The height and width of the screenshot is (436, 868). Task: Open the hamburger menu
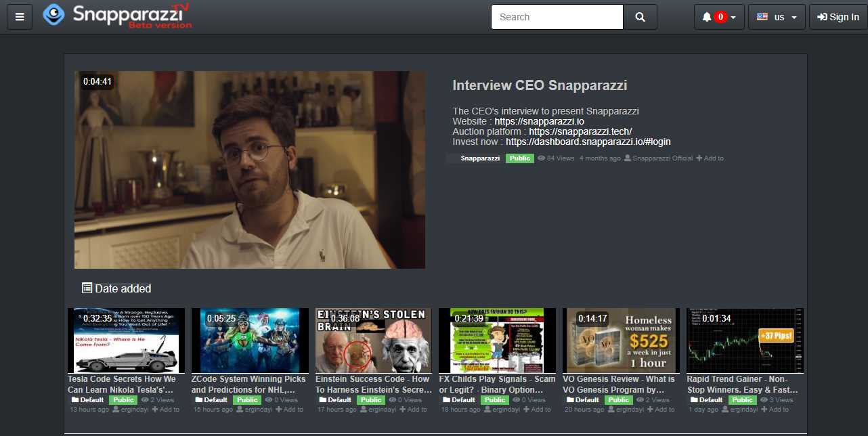click(x=20, y=17)
